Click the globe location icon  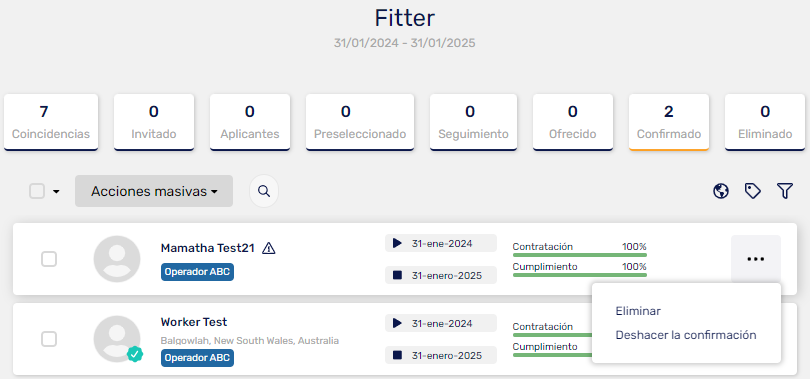pyautogui.click(x=721, y=191)
